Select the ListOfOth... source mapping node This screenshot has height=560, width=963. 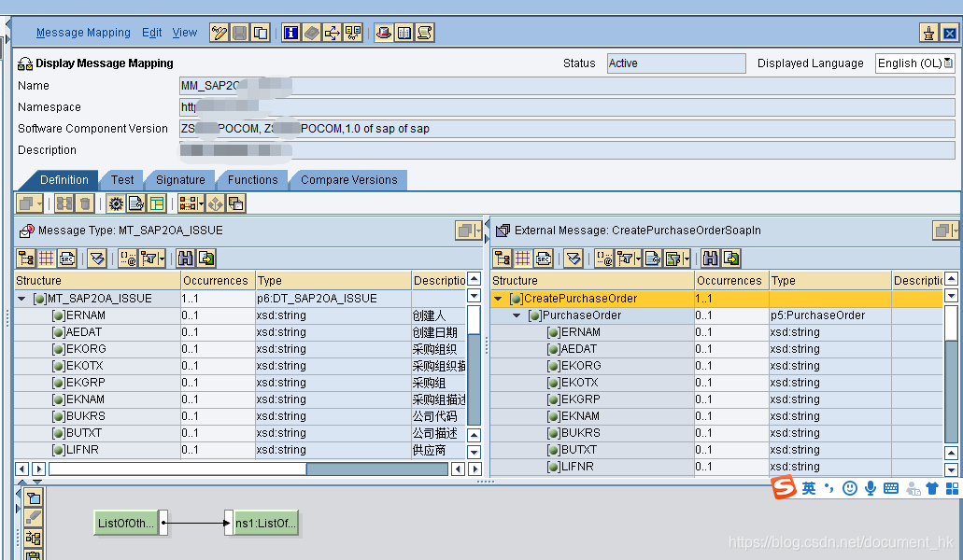(126, 524)
